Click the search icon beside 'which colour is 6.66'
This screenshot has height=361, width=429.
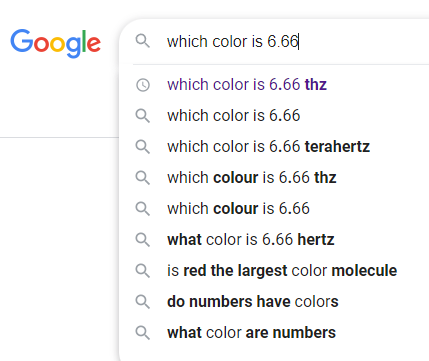coord(143,209)
